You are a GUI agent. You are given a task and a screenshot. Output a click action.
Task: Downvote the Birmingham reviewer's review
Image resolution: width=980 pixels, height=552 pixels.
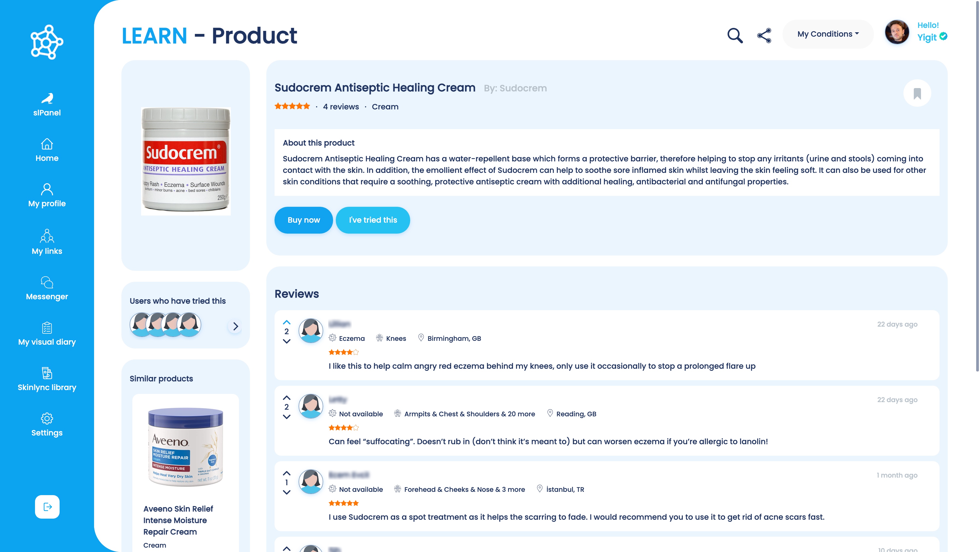287,341
